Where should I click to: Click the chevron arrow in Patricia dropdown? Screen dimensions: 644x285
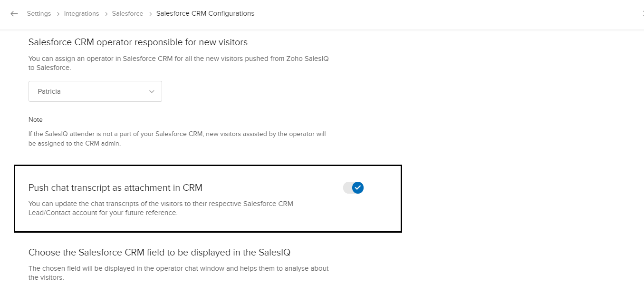pyautogui.click(x=152, y=91)
